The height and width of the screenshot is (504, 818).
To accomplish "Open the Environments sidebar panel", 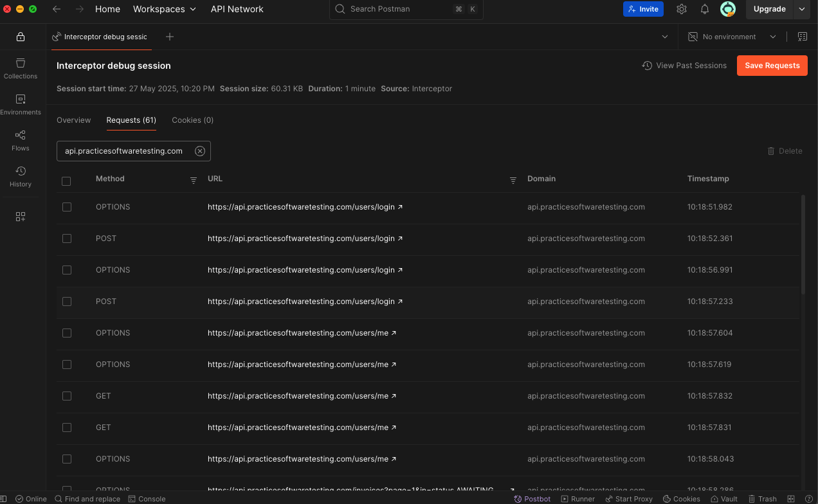I will 21,104.
